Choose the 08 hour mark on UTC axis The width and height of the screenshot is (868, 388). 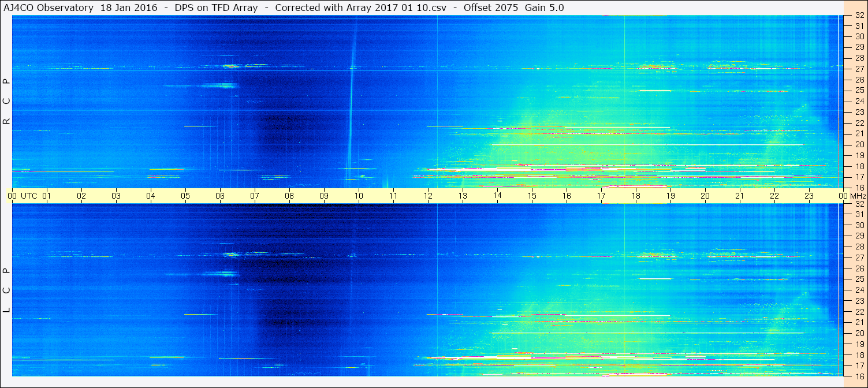[x=289, y=196]
